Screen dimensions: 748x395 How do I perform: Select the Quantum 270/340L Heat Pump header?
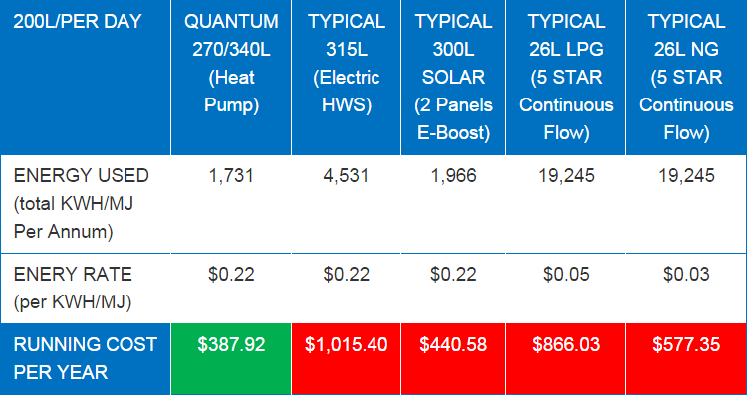click(231, 77)
